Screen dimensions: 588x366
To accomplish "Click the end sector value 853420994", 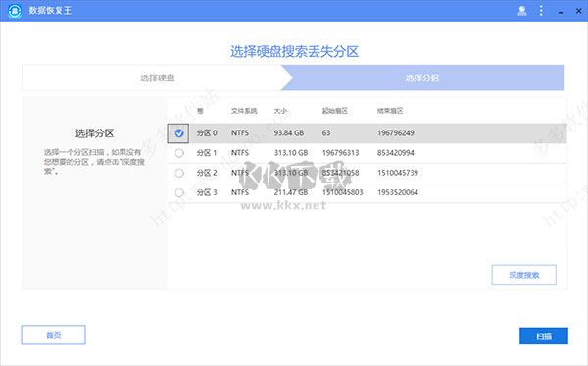I will coord(396,153).
